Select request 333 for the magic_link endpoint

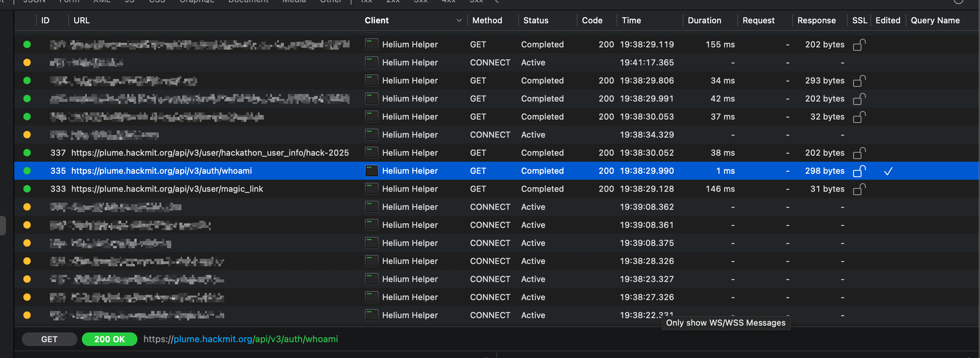(167, 189)
